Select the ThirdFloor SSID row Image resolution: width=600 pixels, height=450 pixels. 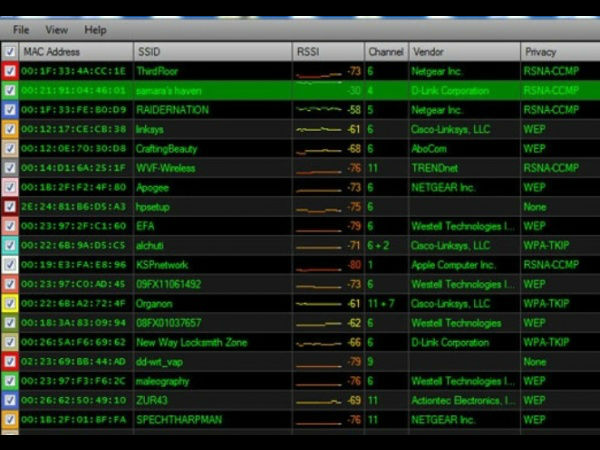coord(157,71)
